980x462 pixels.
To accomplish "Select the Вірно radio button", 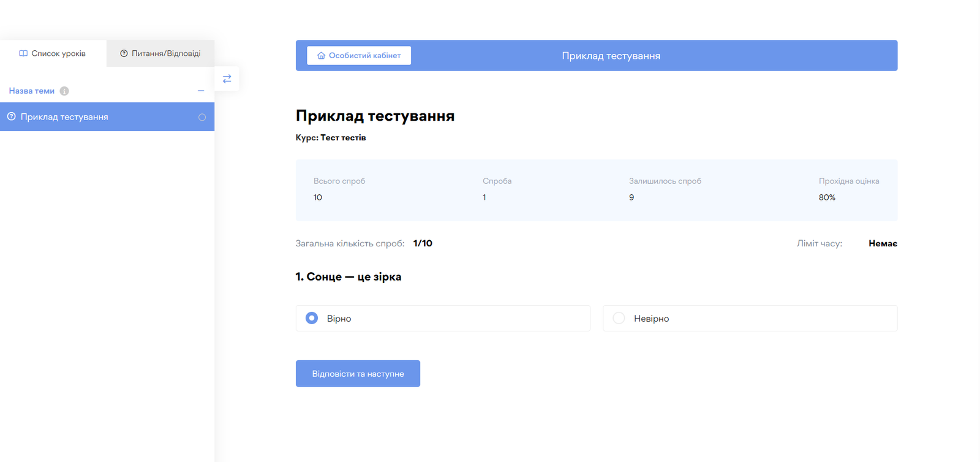I will (x=312, y=319).
